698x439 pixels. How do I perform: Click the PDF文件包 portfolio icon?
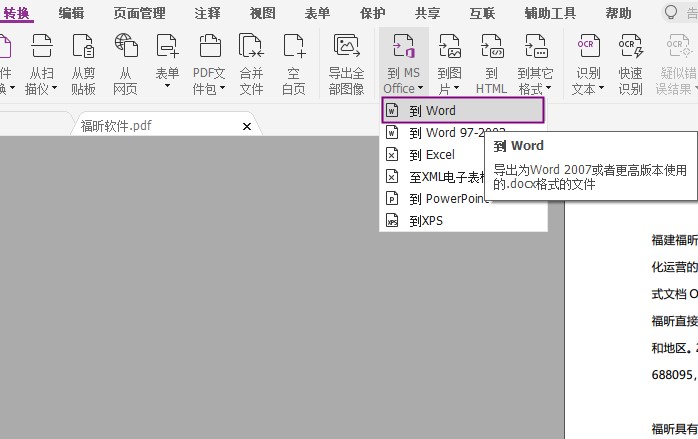tap(209, 45)
